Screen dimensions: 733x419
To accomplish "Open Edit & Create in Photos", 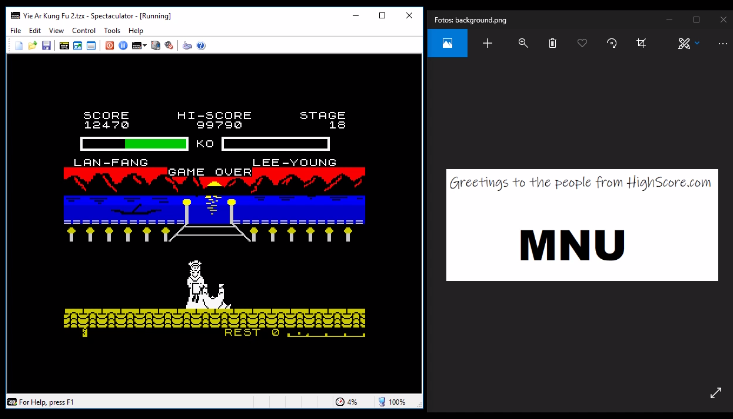I will pos(684,43).
